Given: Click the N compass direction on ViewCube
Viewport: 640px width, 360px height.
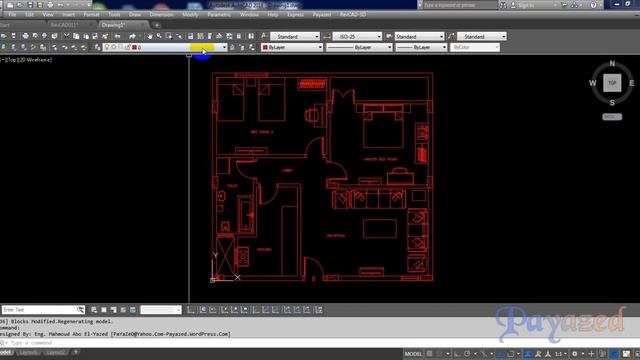Looking at the screenshot, I should pyautogui.click(x=612, y=64).
